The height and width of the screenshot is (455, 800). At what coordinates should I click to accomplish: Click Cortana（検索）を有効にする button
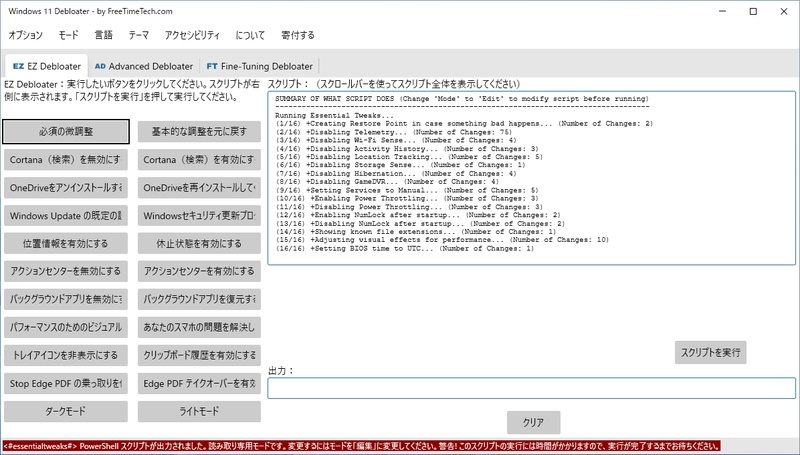(x=199, y=160)
